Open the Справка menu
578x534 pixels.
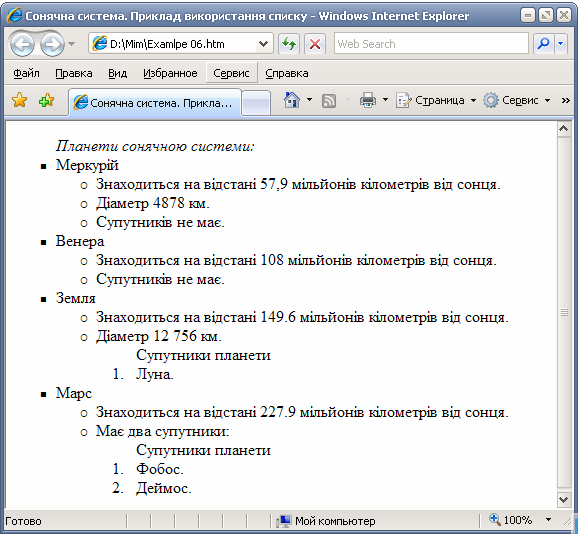coord(287,73)
